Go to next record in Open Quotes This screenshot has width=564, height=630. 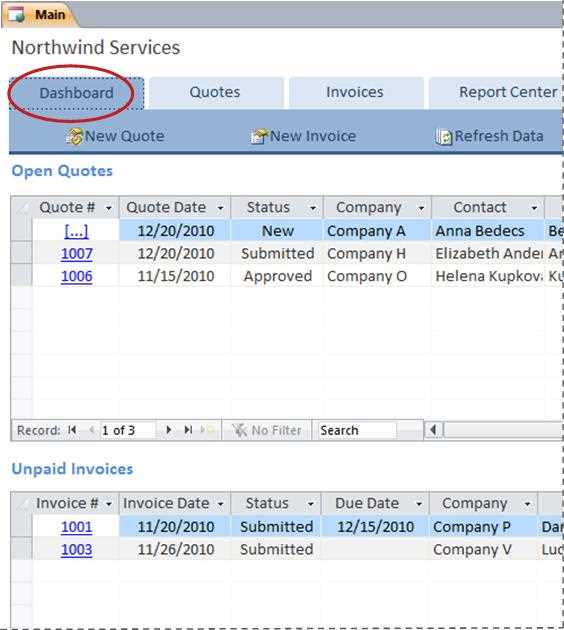tap(169, 430)
